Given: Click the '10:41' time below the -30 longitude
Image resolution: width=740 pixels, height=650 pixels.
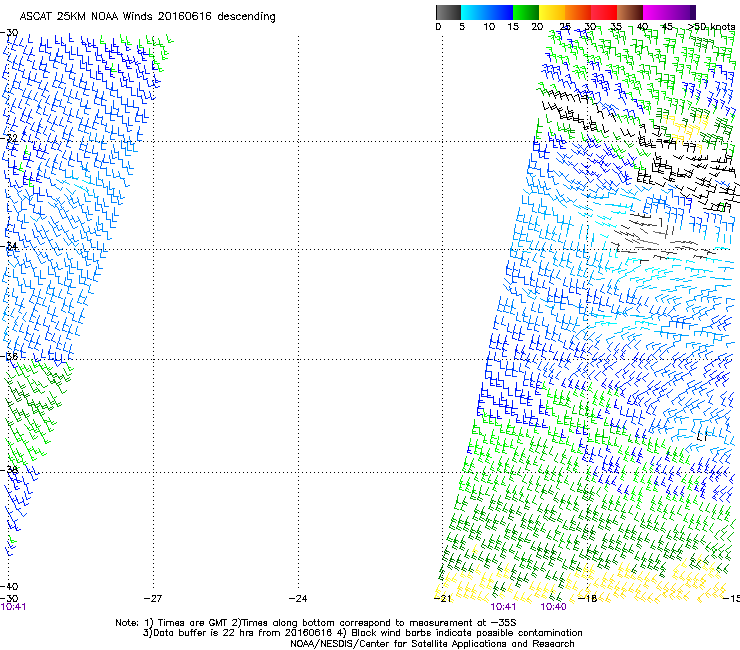Looking at the screenshot, I should (13, 607).
